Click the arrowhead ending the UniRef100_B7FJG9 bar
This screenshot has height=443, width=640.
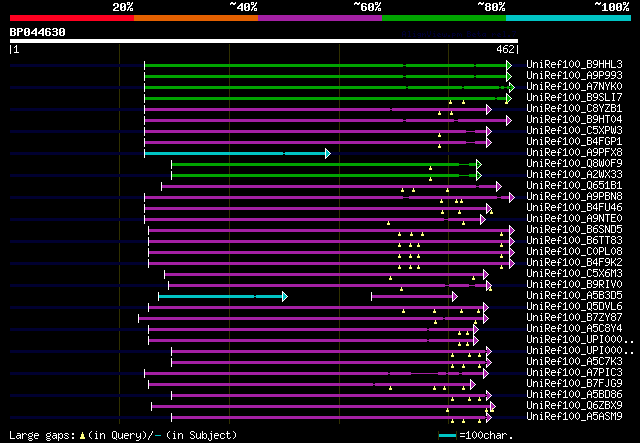click(473, 385)
